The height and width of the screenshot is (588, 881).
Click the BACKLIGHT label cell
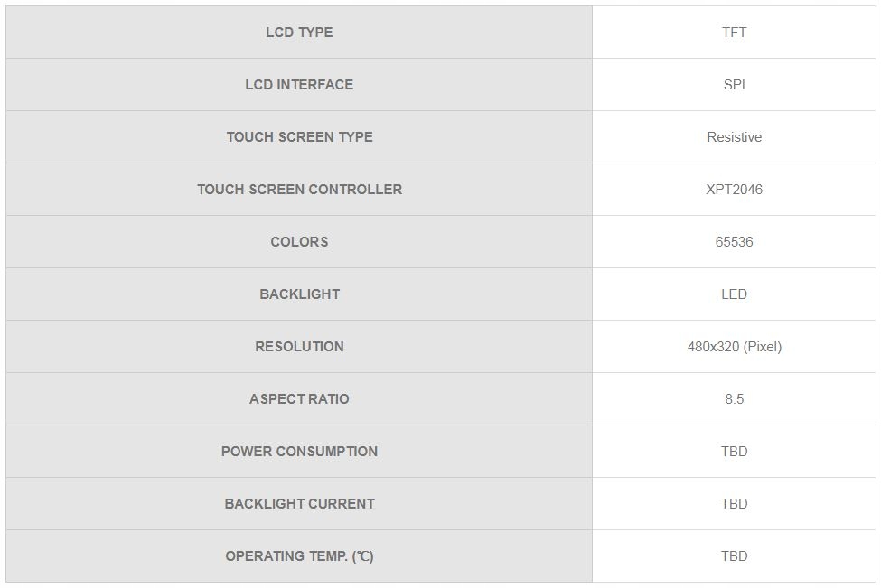(299, 294)
